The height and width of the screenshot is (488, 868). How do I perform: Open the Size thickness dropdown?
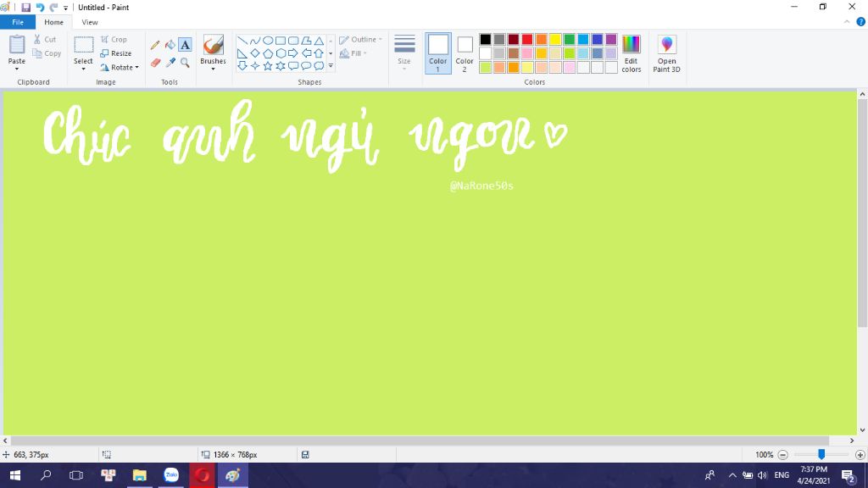(x=404, y=53)
